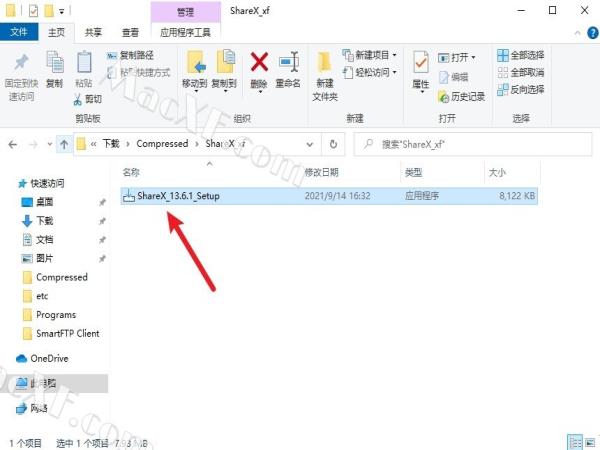Open Quick access (快速访问) in sidebar
600x450 pixels.
tap(41, 183)
